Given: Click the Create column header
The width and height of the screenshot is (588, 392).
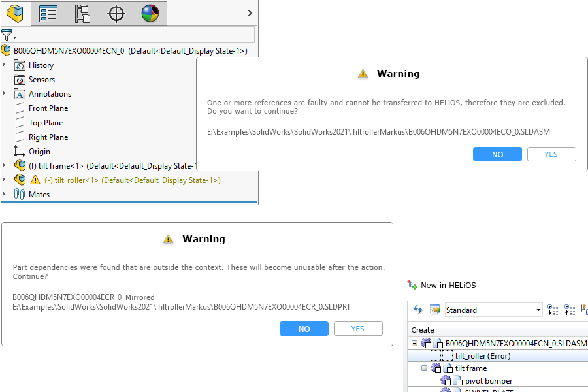Looking at the screenshot, I should click(423, 330).
